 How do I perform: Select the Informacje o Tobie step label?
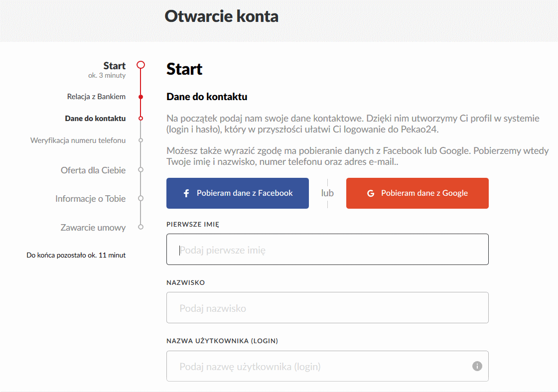(90, 199)
